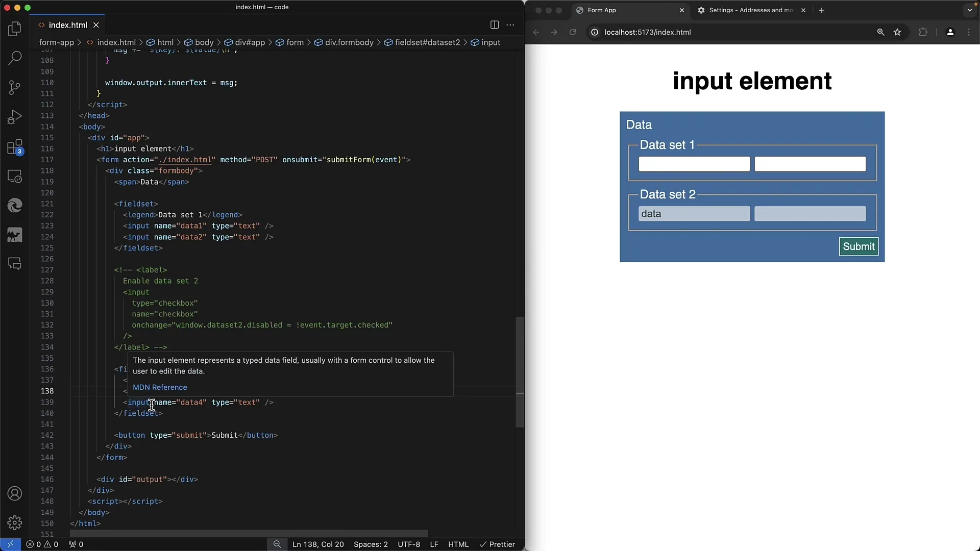
Task: Open a new browser tab
Action: [821, 10]
